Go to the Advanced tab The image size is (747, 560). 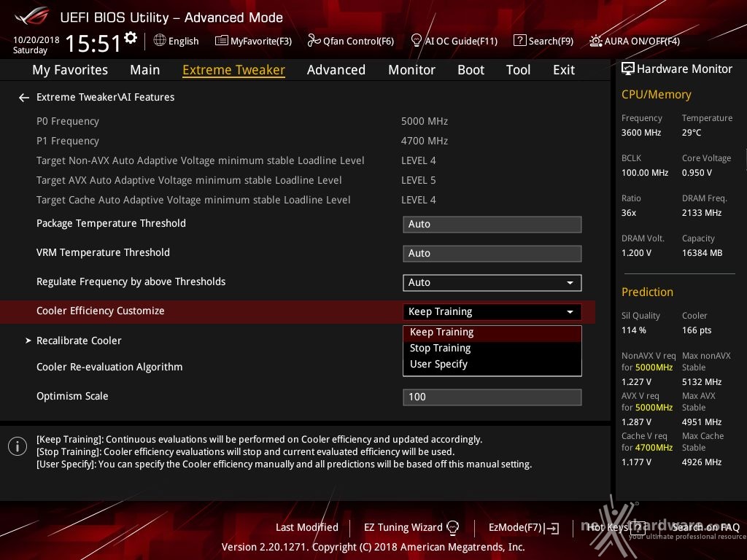pyautogui.click(x=336, y=70)
